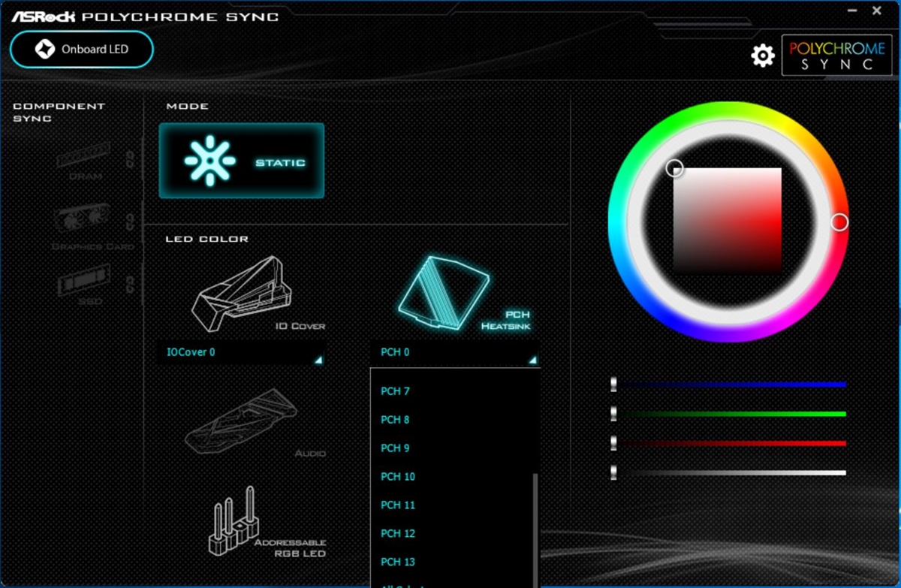901x588 pixels.
Task: Choose PCH 10 from the list
Action: coord(397,477)
